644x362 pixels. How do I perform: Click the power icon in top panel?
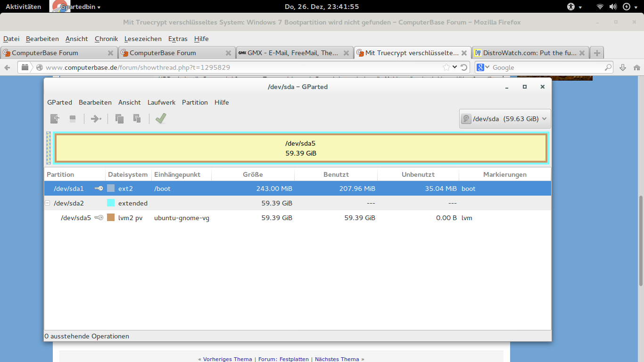[x=626, y=7]
